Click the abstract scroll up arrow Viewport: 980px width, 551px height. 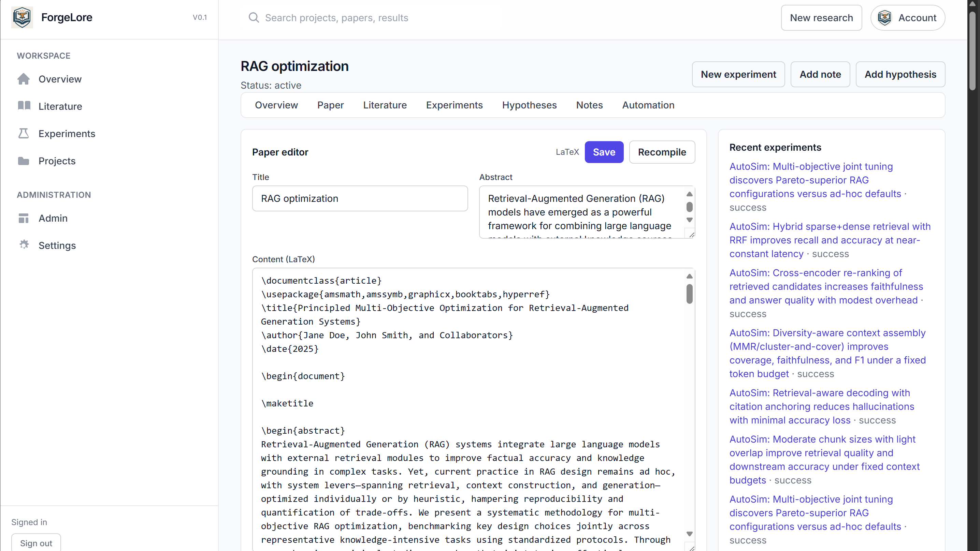pos(689,194)
